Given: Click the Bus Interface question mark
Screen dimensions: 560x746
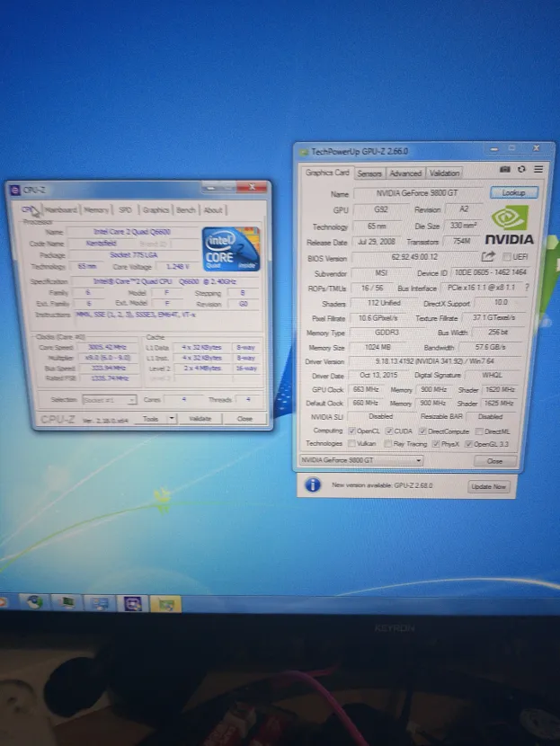Looking at the screenshot, I should click(x=526, y=288).
